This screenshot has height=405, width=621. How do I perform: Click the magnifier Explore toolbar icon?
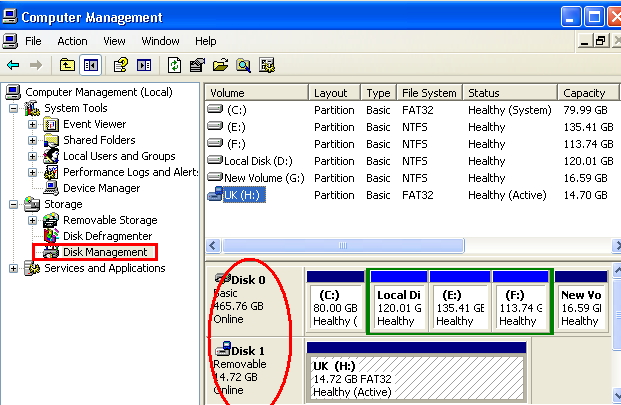click(x=244, y=65)
